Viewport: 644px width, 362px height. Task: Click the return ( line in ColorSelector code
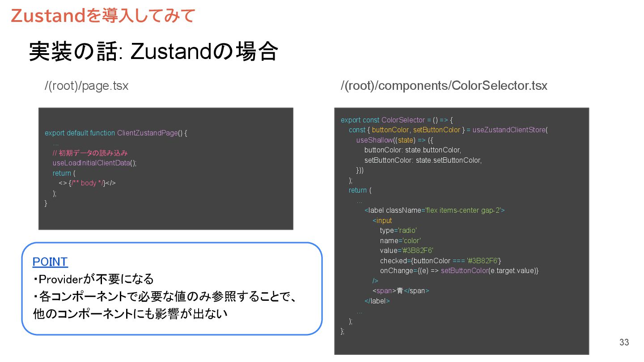click(360, 190)
